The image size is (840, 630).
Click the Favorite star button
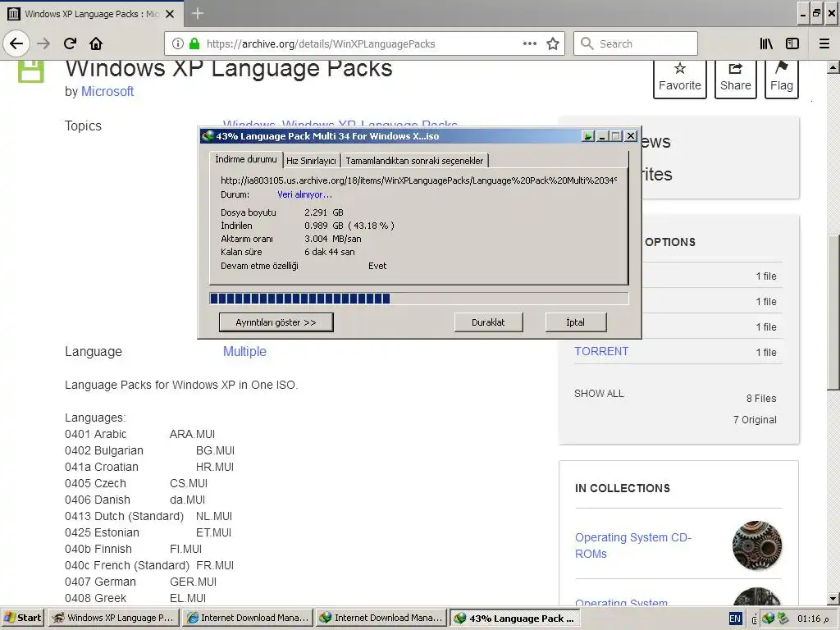point(680,78)
